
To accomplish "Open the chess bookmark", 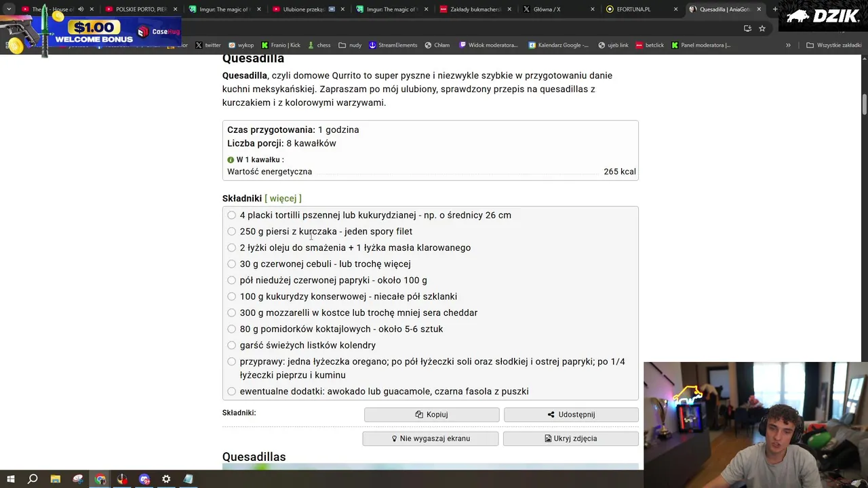I will click(x=319, y=45).
